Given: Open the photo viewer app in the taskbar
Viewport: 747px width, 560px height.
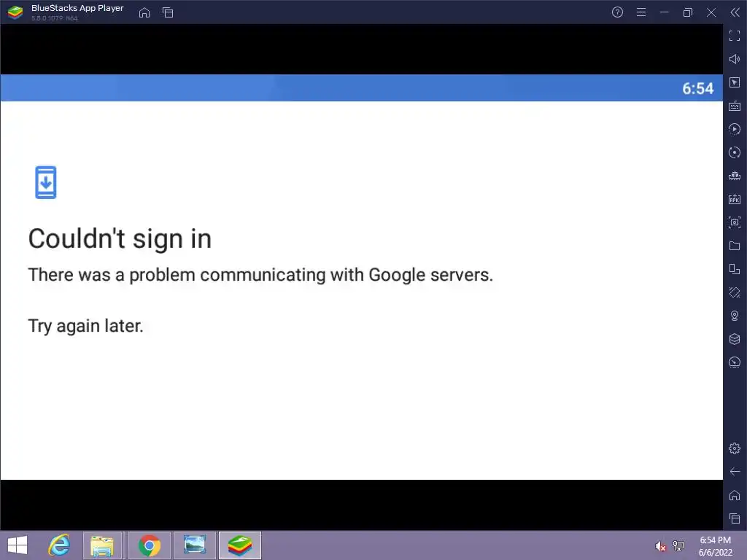Looking at the screenshot, I should click(195, 545).
